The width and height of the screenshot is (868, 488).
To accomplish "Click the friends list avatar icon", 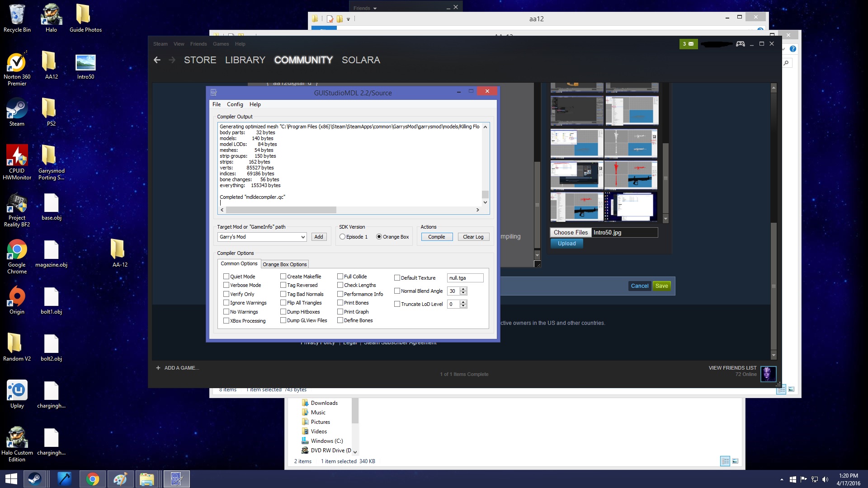I will (x=768, y=374).
